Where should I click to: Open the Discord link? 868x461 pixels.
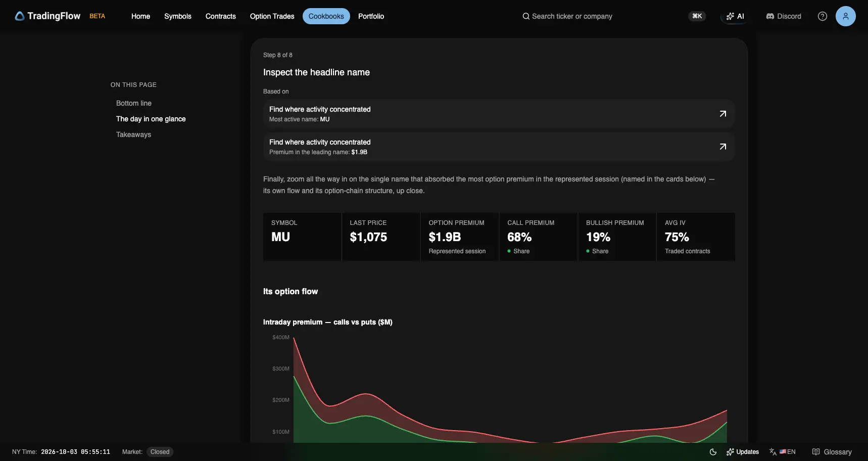tap(784, 16)
